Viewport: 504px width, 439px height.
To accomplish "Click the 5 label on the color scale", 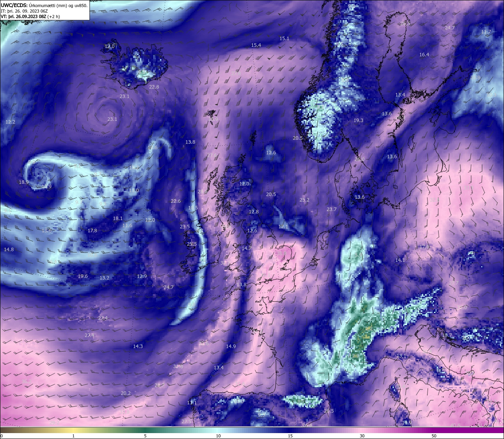I will point(145,436).
